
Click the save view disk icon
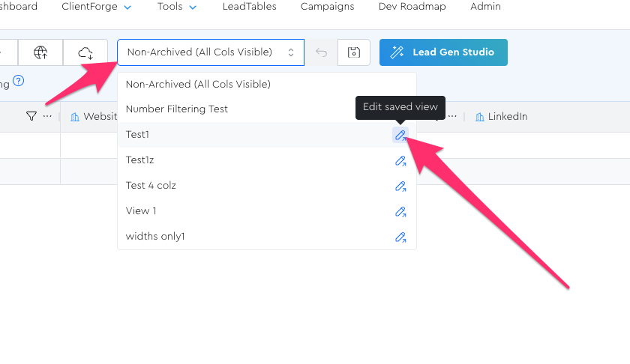click(x=354, y=52)
